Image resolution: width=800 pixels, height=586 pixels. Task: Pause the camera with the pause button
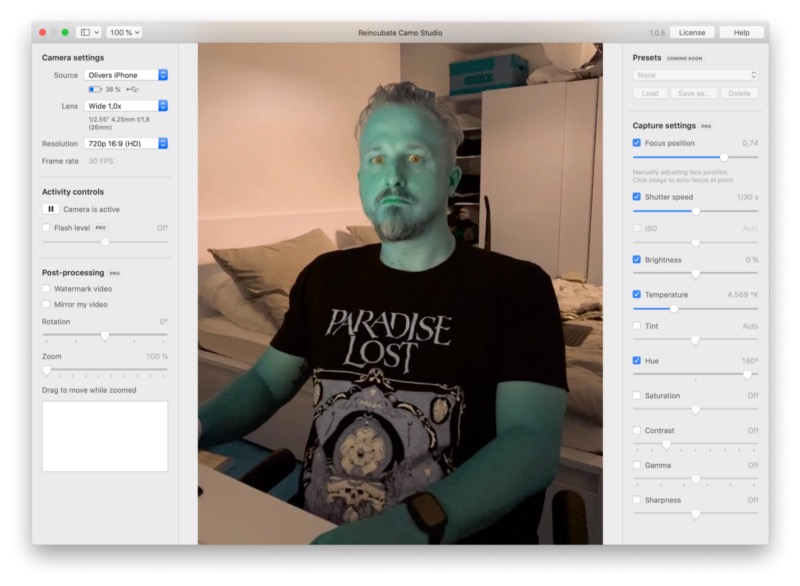[x=50, y=210]
